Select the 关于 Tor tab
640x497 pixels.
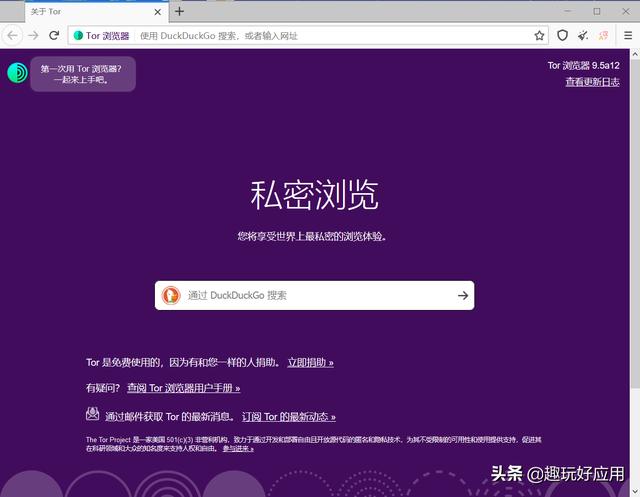click(x=96, y=12)
